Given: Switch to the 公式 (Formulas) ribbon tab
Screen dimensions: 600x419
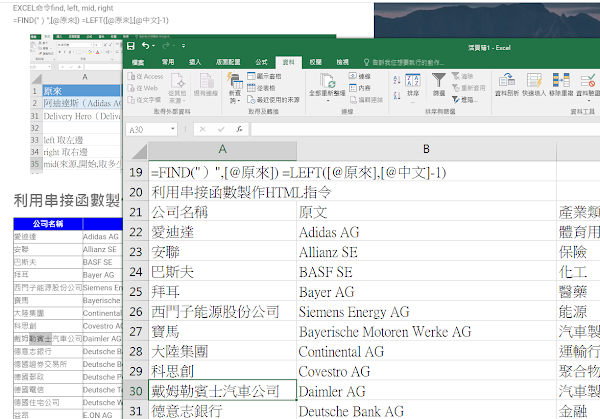Looking at the screenshot, I should [261, 62].
